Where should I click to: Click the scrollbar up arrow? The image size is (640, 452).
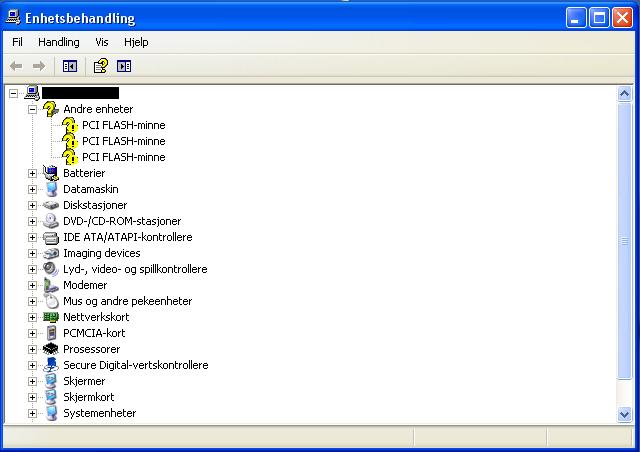pos(624,94)
